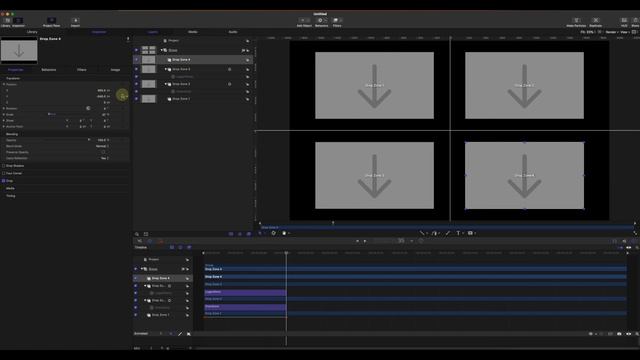Collapse Drop Zone 3 disclosure triangle in Layers
Image resolution: width=640 pixels, height=360 pixels.
[x=166, y=69]
